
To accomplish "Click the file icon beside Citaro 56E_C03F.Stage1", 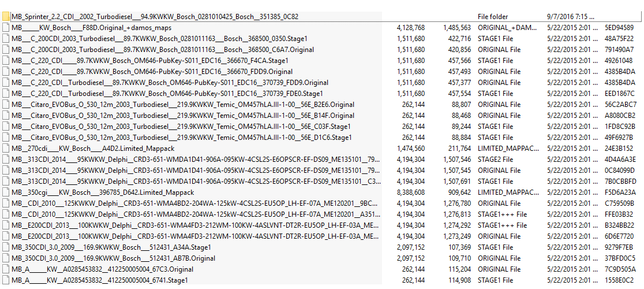I will click(x=5, y=126).
